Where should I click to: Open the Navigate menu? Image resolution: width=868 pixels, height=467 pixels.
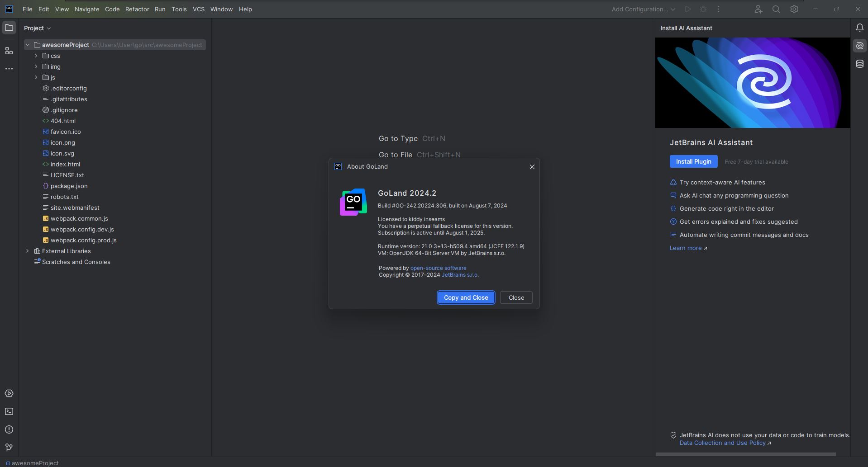coord(87,9)
